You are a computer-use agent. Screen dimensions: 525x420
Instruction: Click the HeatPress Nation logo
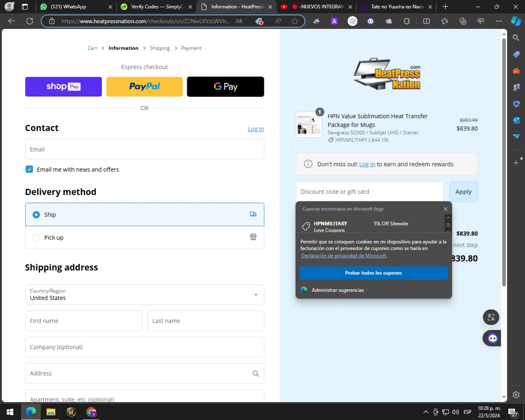pyautogui.click(x=387, y=74)
